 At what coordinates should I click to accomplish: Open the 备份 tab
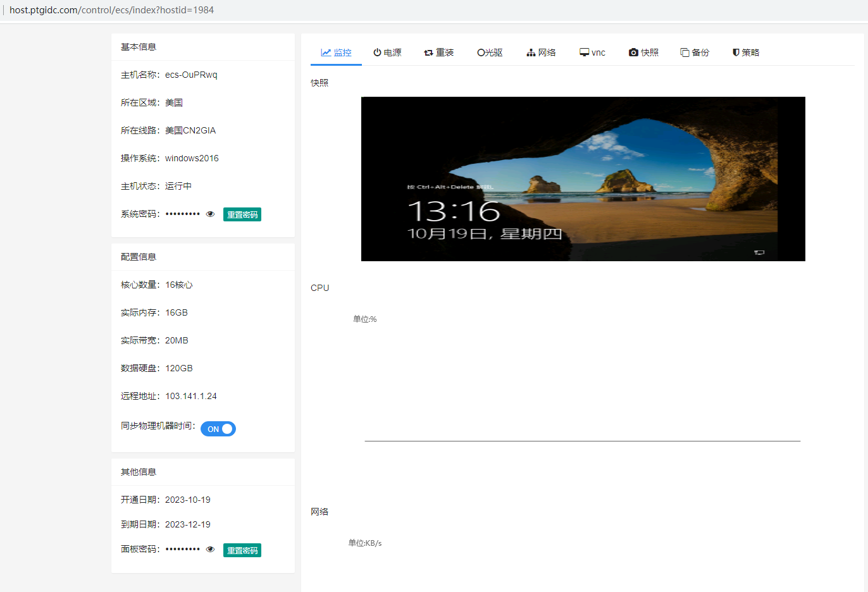pyautogui.click(x=700, y=52)
